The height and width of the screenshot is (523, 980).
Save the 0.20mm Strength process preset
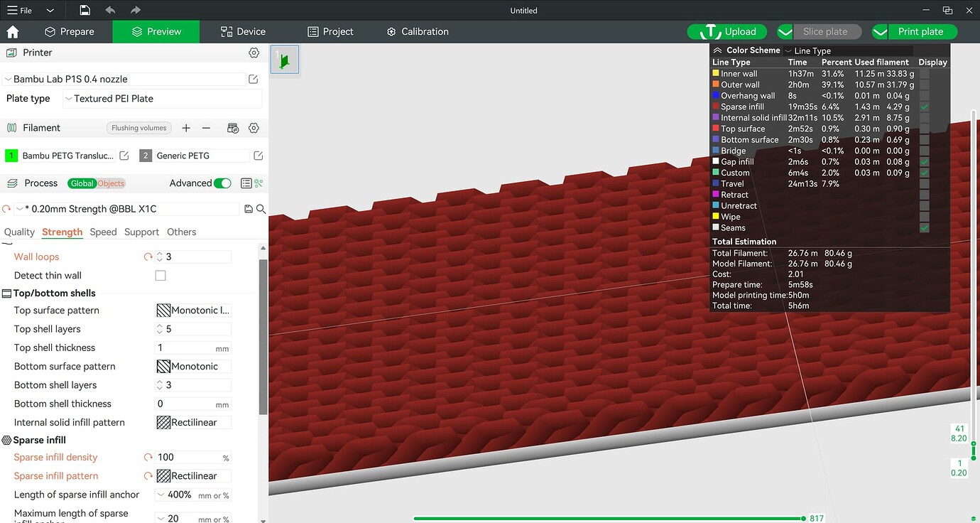click(249, 209)
